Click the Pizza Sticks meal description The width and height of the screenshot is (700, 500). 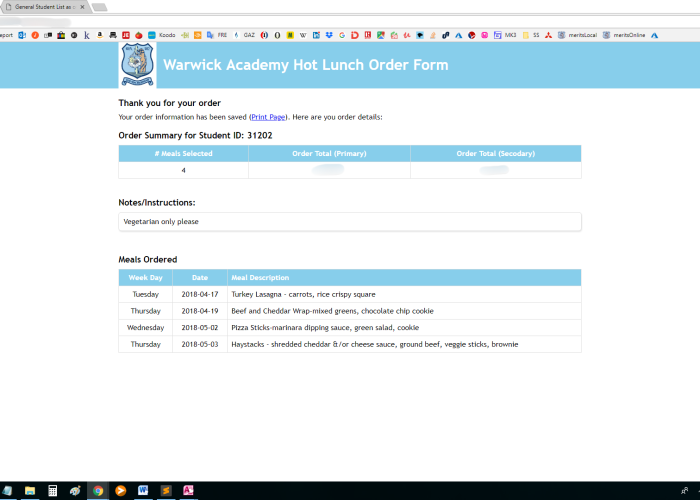point(325,328)
